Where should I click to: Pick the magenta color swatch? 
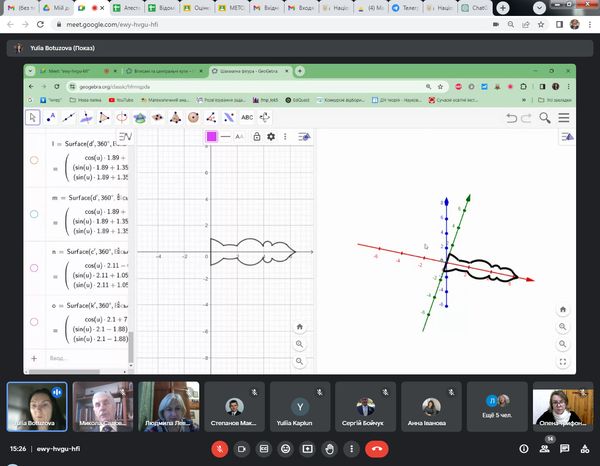coord(212,137)
